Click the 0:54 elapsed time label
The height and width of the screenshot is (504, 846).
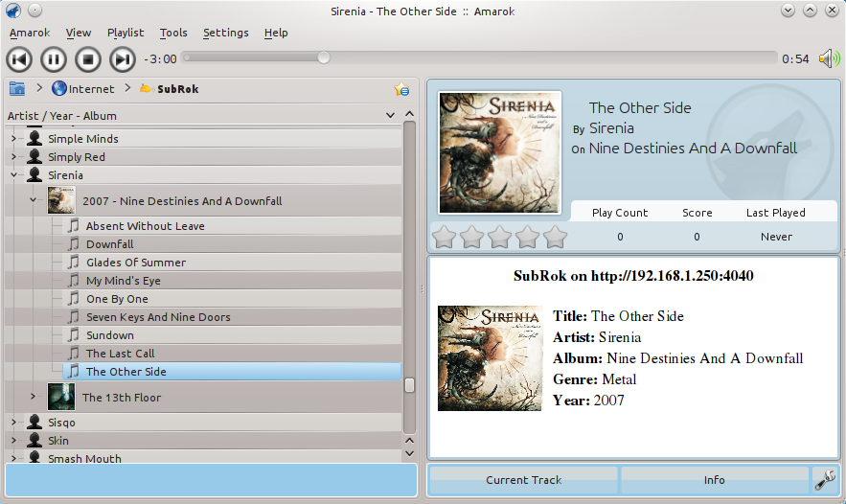(795, 59)
